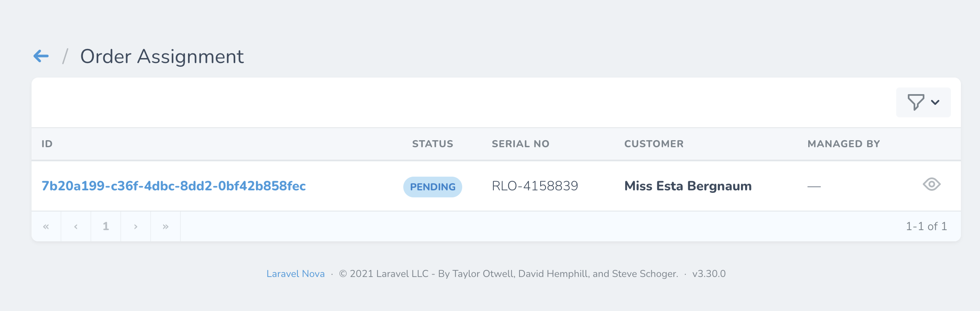Click the 1-1 of 1 results counter
The width and height of the screenshot is (980, 311).
coord(926,226)
